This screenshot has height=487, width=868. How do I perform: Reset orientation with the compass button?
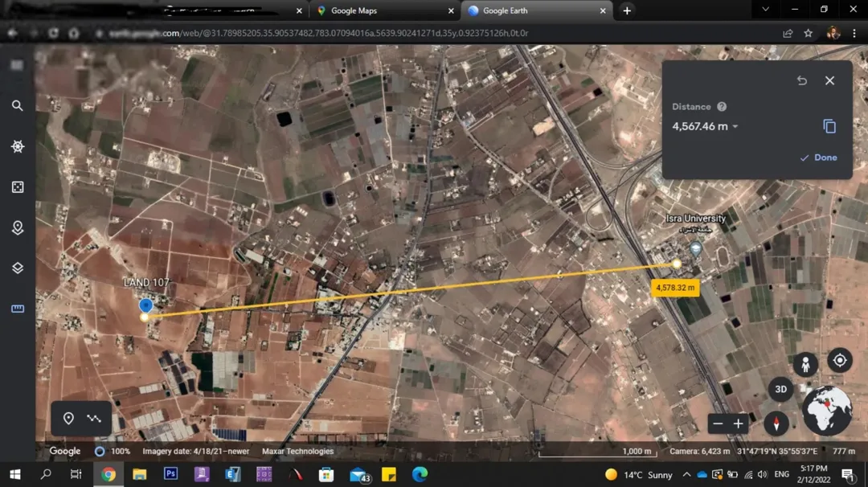coord(776,424)
